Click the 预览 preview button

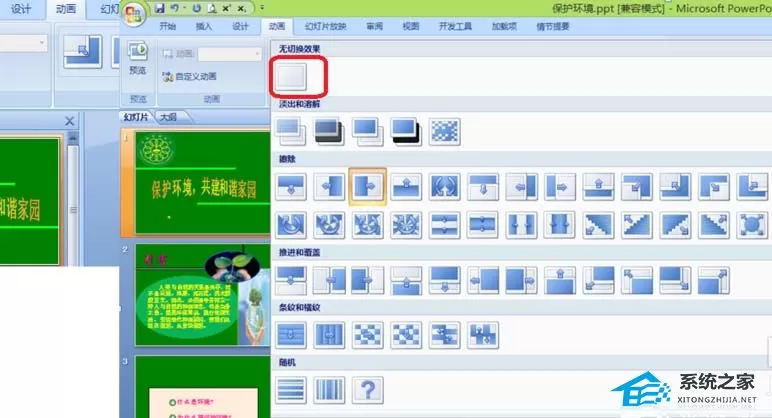point(138,59)
